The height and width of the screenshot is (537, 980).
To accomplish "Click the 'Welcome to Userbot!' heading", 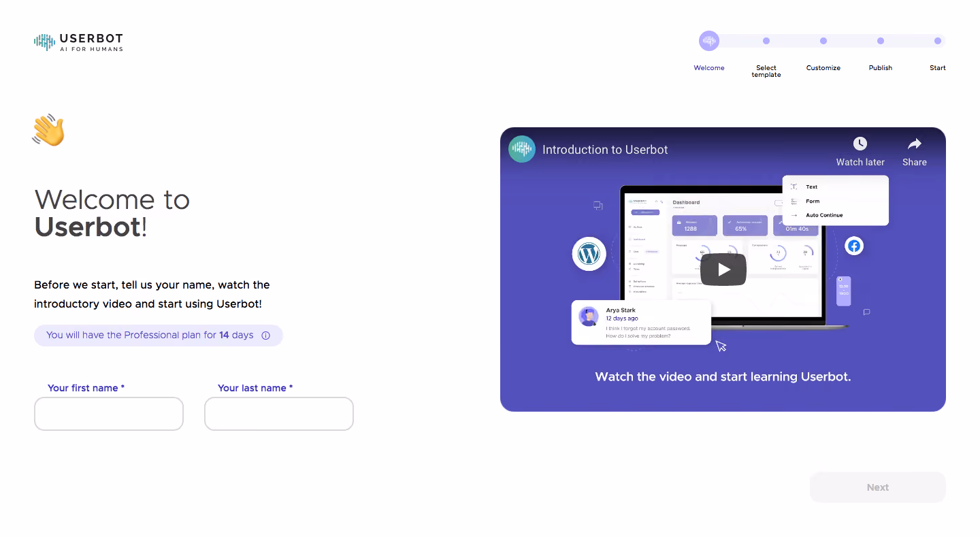I will coord(112,213).
